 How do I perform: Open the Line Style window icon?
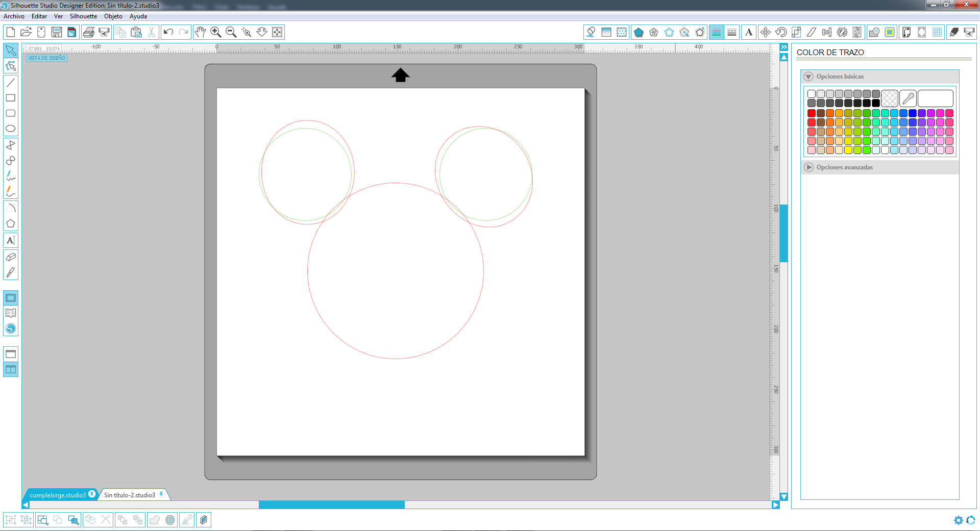coord(732,32)
